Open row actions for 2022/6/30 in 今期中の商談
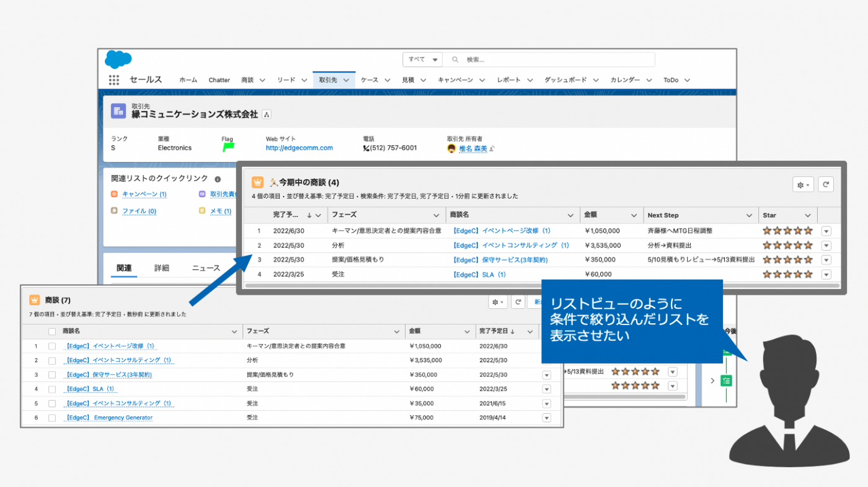This screenshot has height=487, width=868. tap(826, 231)
